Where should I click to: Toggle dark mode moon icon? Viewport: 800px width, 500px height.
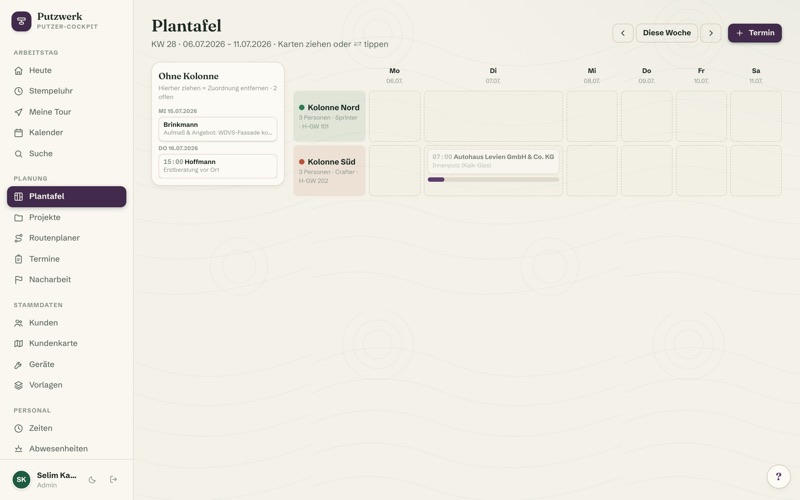(x=92, y=480)
